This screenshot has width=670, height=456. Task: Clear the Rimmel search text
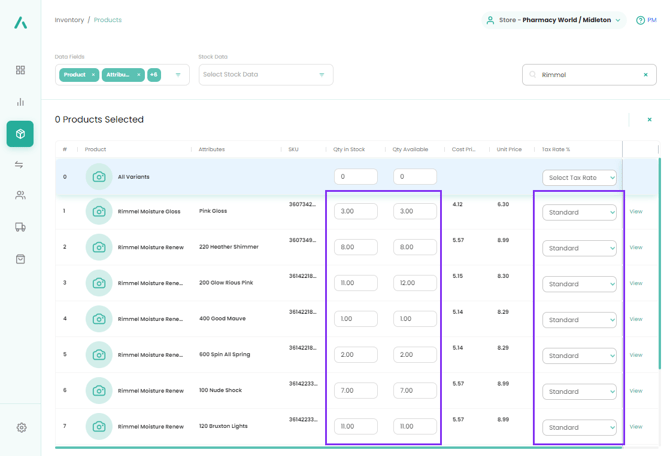(x=645, y=75)
